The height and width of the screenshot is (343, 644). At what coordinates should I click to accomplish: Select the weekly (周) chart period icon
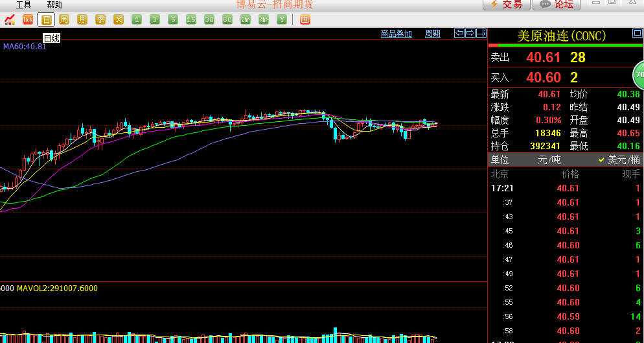(x=63, y=19)
